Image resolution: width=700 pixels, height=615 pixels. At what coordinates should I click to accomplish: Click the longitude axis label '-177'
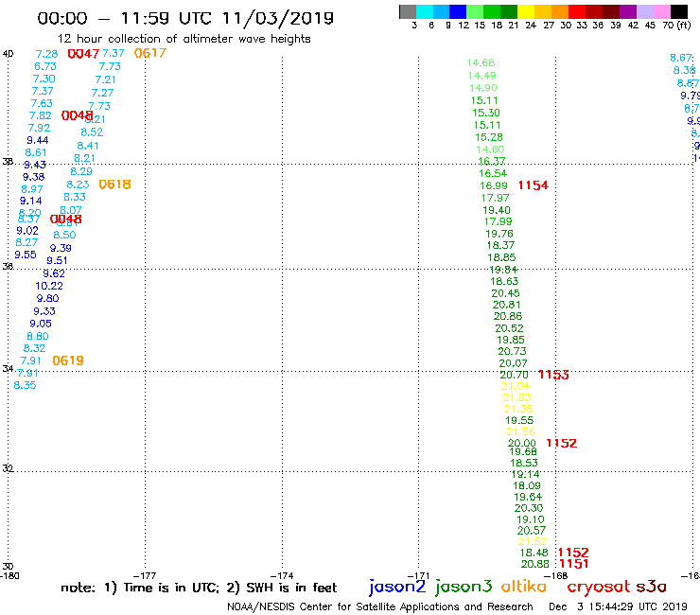145,576
